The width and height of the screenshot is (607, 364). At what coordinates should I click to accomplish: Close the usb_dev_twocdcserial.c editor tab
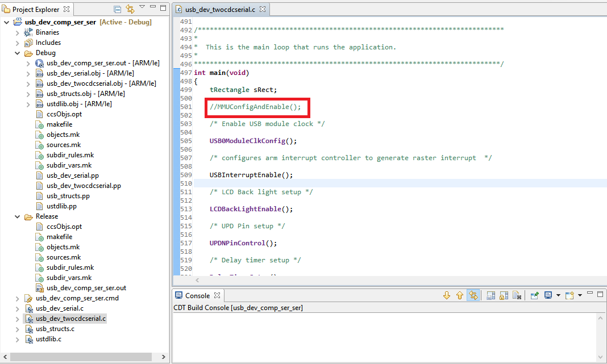263,9
